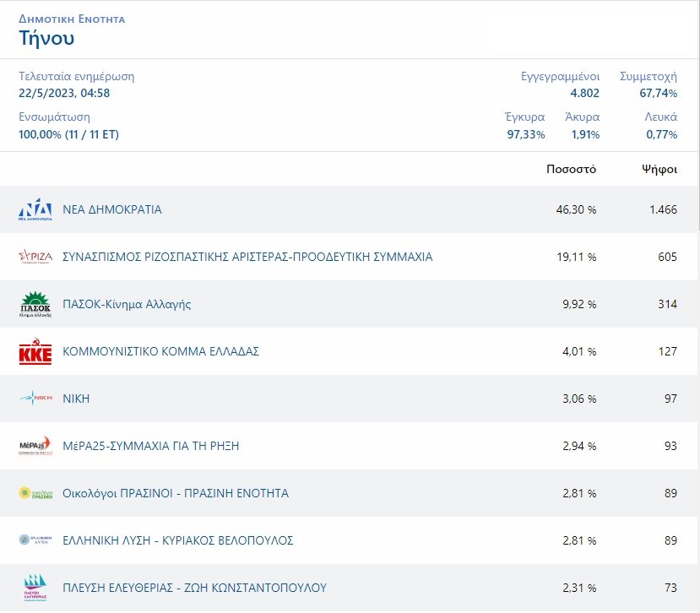Viewport: 700px width, 613px height.
Task: Click the ΝΙΚΗ party logo
Action: point(35,399)
